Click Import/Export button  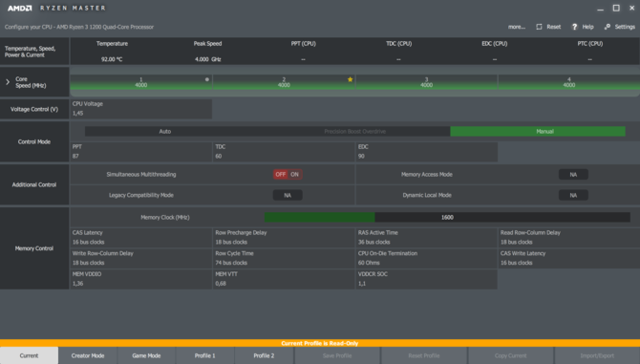tap(597, 355)
